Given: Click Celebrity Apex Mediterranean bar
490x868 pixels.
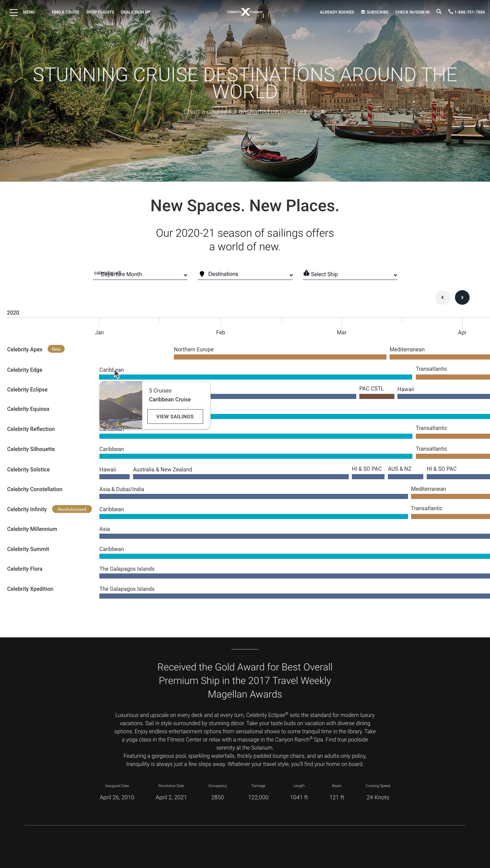Looking at the screenshot, I should click(440, 357).
